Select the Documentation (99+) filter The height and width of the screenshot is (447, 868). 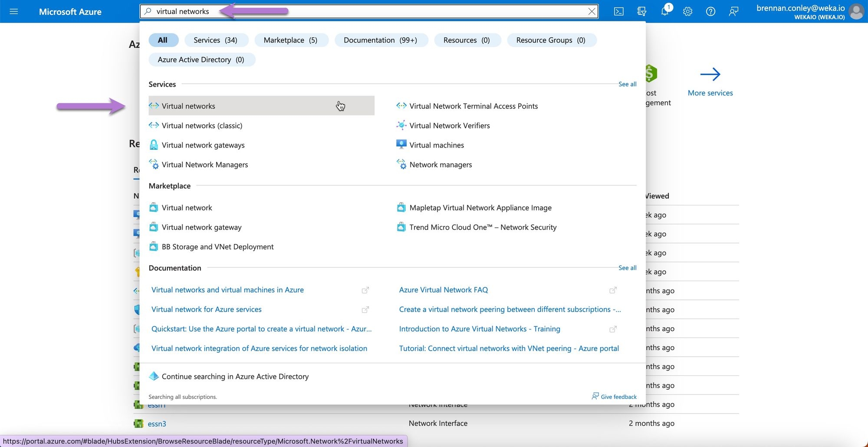coord(380,40)
